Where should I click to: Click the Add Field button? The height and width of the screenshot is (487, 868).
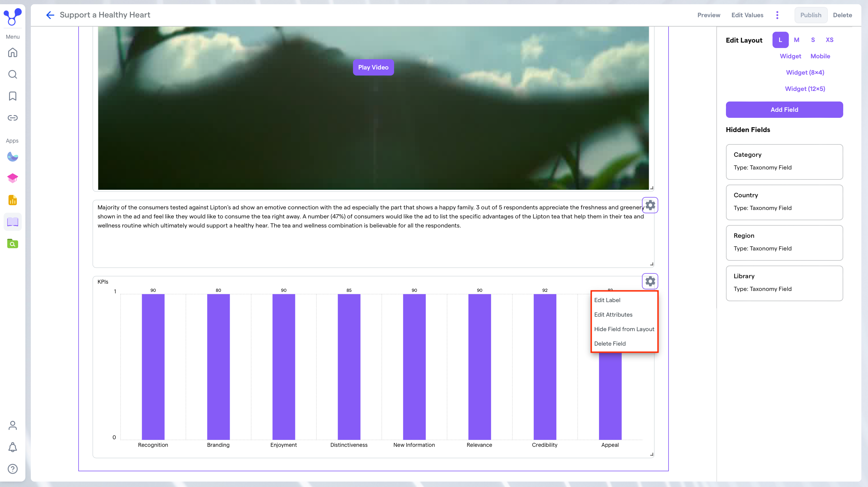[784, 109]
